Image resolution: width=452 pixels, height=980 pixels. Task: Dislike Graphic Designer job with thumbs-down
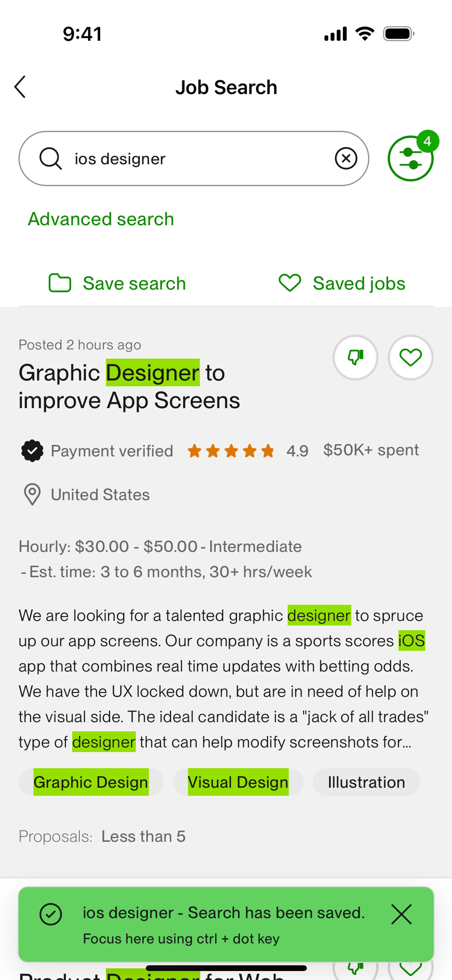pos(355,357)
